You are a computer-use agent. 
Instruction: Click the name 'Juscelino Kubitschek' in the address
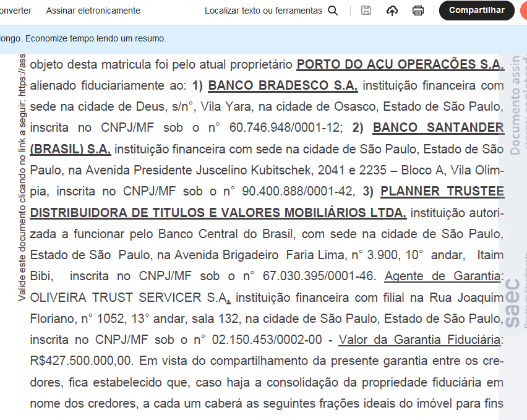[254, 170]
